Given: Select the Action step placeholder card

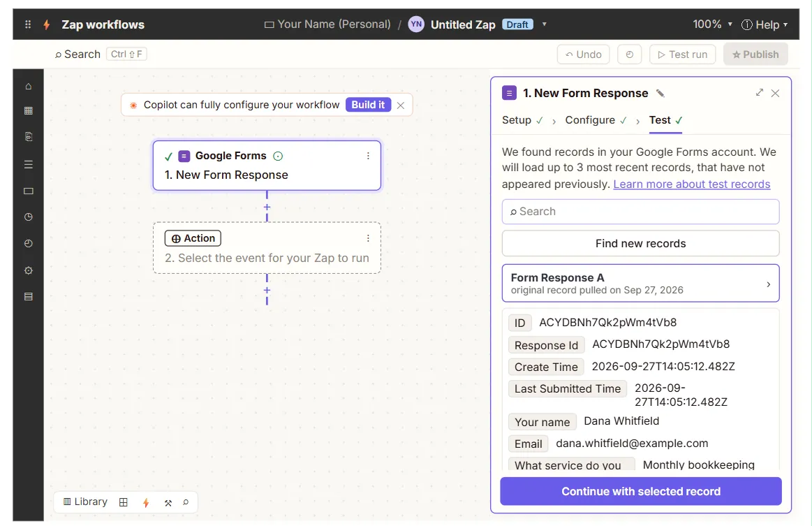Looking at the screenshot, I should [x=267, y=248].
